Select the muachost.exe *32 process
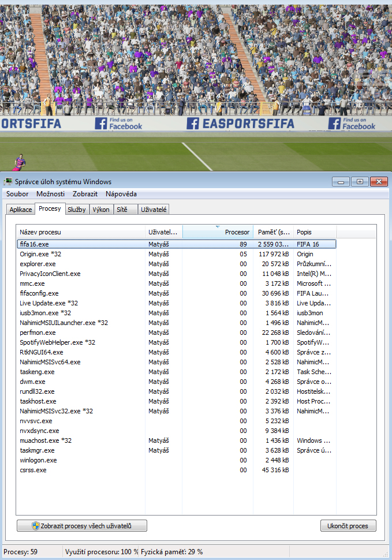The height and width of the screenshot is (560, 392). coord(176,440)
